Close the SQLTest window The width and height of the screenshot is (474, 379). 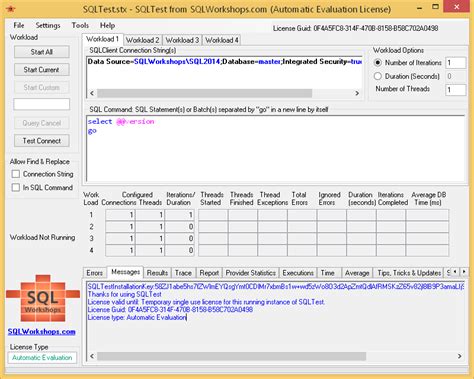click(457, 7)
